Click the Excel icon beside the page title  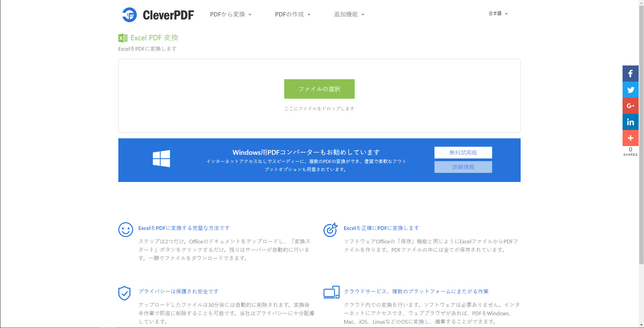123,38
